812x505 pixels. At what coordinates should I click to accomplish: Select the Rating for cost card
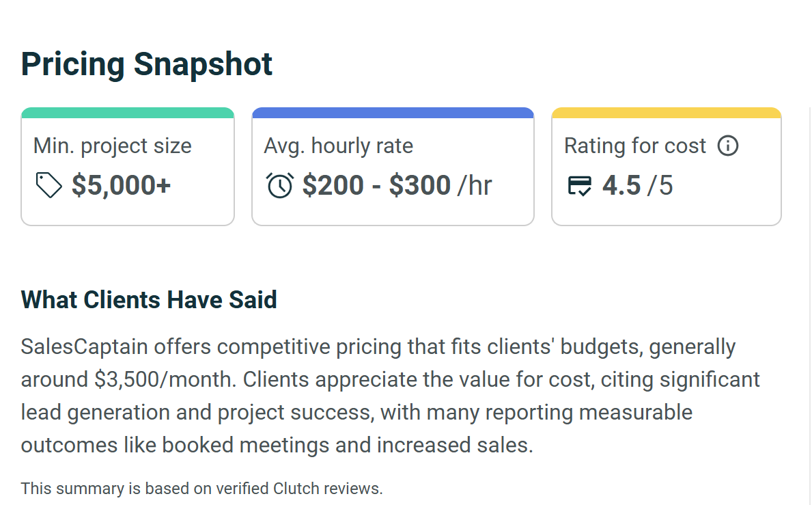click(x=666, y=166)
